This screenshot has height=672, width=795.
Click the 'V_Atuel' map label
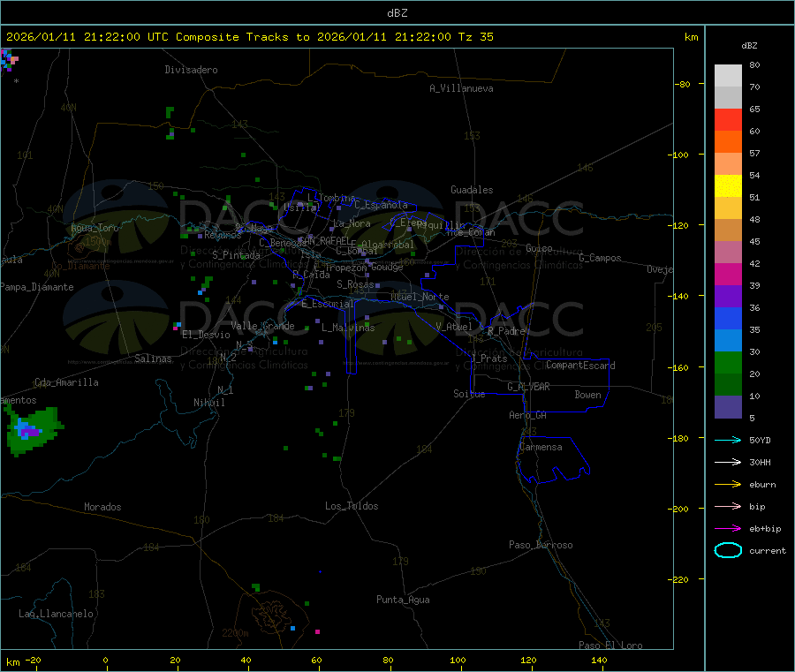pos(454,327)
